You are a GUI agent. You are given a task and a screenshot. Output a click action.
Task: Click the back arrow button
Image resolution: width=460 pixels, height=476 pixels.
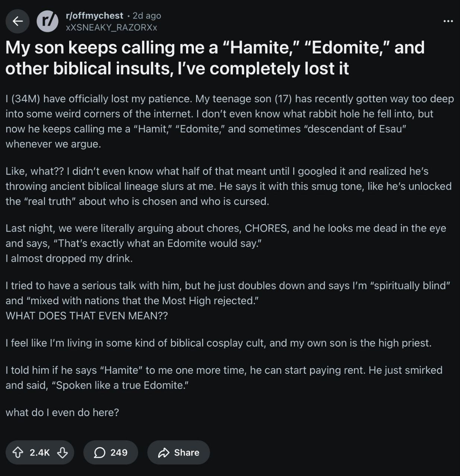coord(17,21)
